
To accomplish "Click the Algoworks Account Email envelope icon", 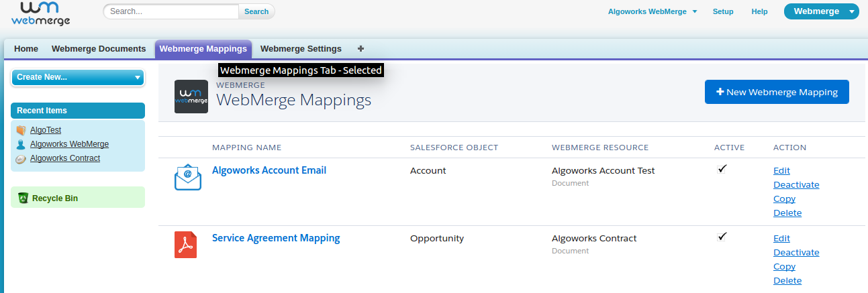I will [187, 177].
